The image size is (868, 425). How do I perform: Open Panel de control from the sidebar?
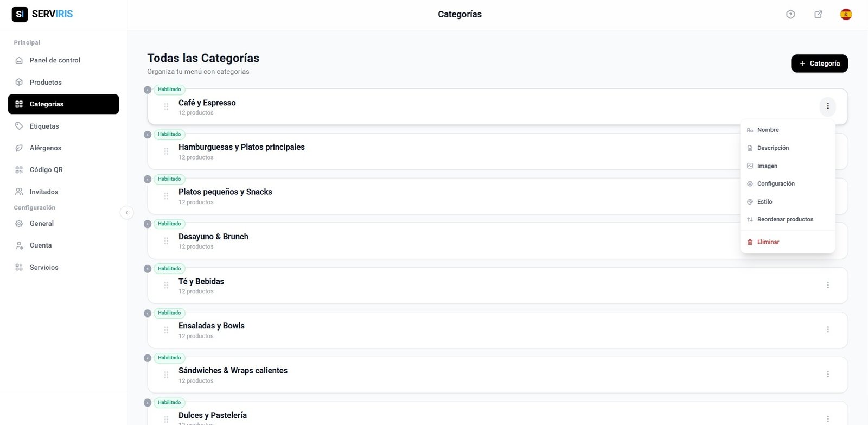click(x=55, y=60)
